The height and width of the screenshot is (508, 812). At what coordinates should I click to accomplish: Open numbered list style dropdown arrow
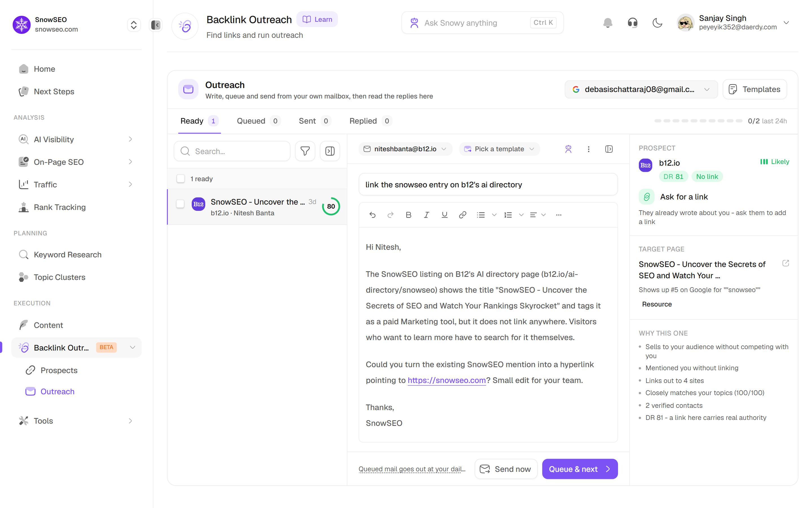pyautogui.click(x=521, y=215)
